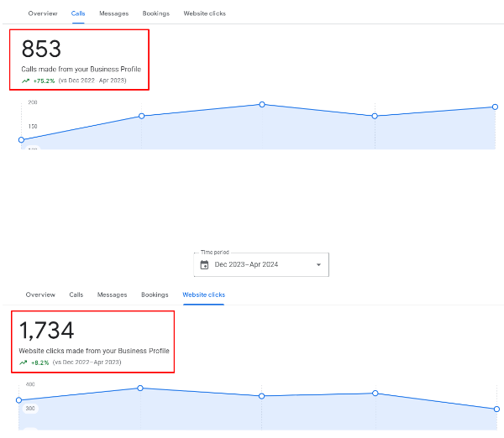Select the Dec 2023–Apr 2024 time period box

[x=261, y=264]
